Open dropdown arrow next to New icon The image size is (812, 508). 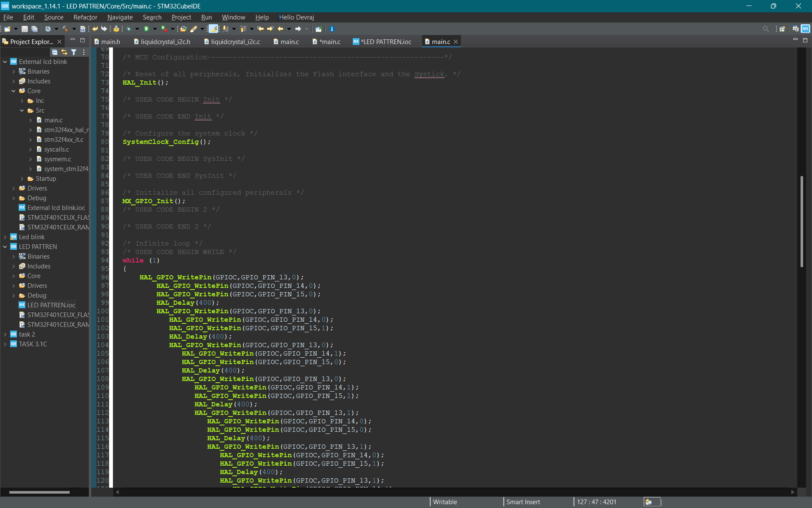click(16, 29)
